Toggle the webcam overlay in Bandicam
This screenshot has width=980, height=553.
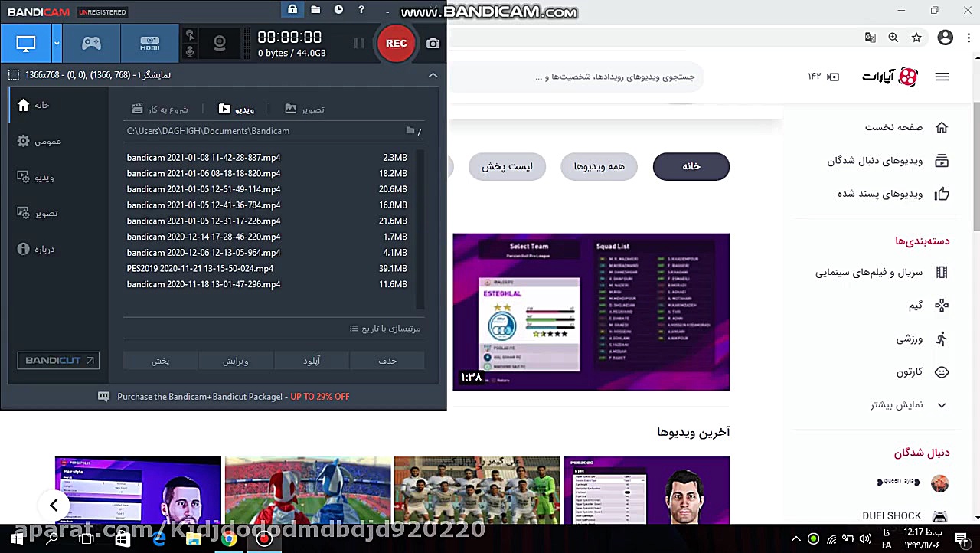220,44
